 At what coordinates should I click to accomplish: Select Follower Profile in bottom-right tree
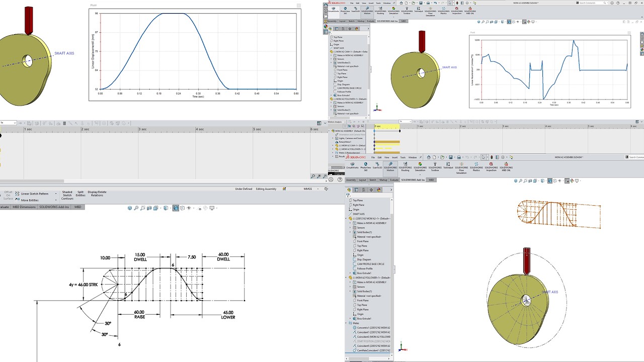pos(365,268)
